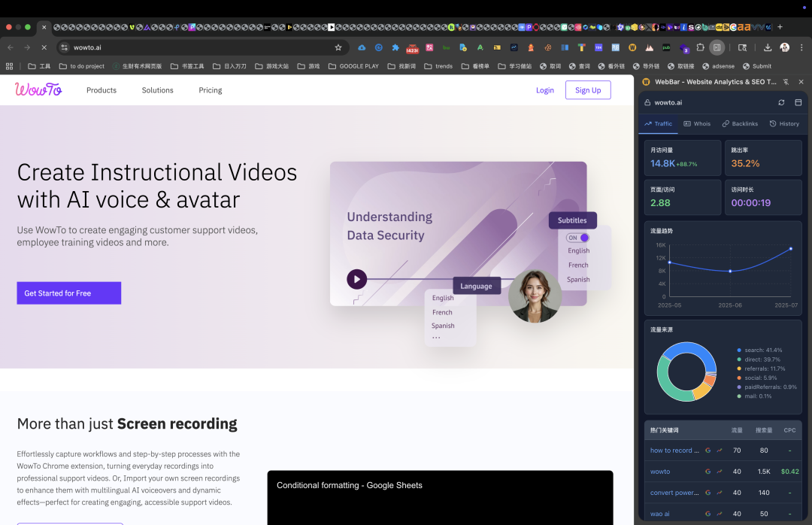The height and width of the screenshot is (525, 812).
Task: Open the "to do project" bookmark folder
Action: 82,66
